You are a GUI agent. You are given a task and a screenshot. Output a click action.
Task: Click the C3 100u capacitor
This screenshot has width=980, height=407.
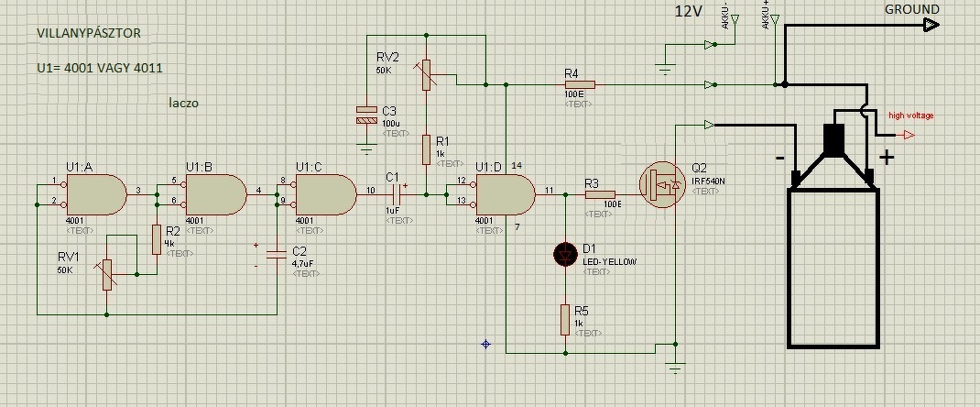[x=366, y=115]
